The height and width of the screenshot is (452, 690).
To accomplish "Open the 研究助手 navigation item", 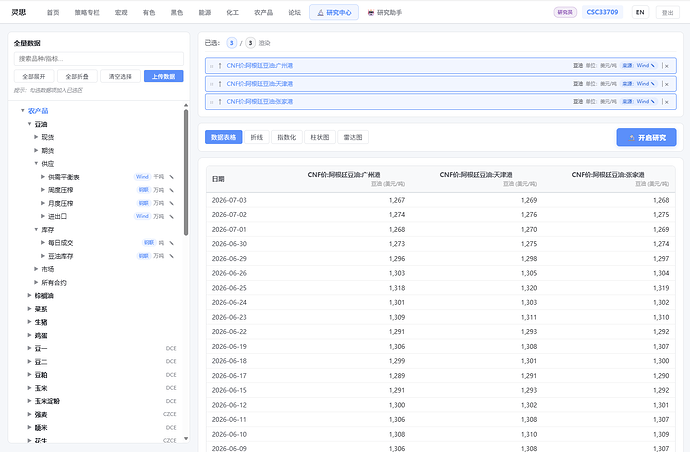I will click(x=385, y=13).
